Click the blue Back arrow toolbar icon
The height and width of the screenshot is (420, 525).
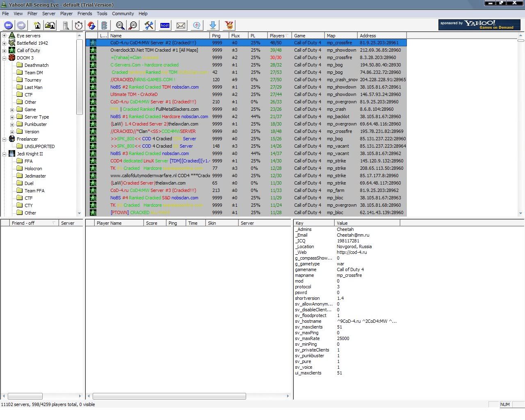8,25
